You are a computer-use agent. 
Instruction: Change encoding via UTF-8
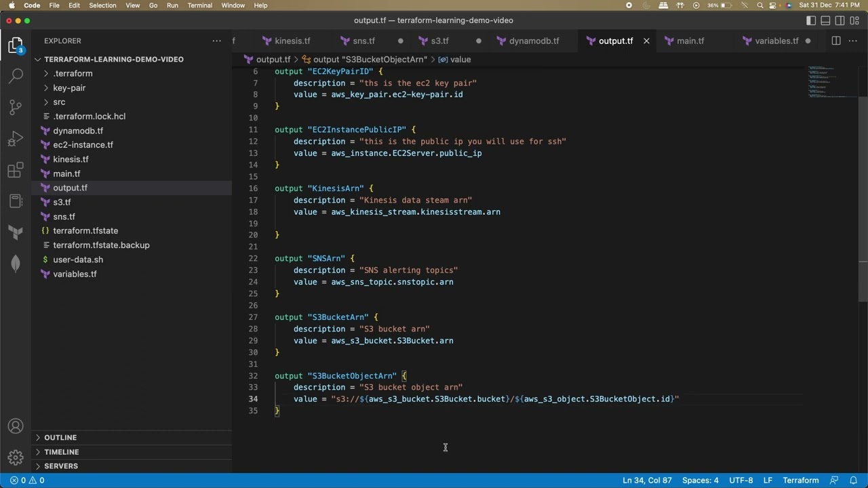(741, 480)
